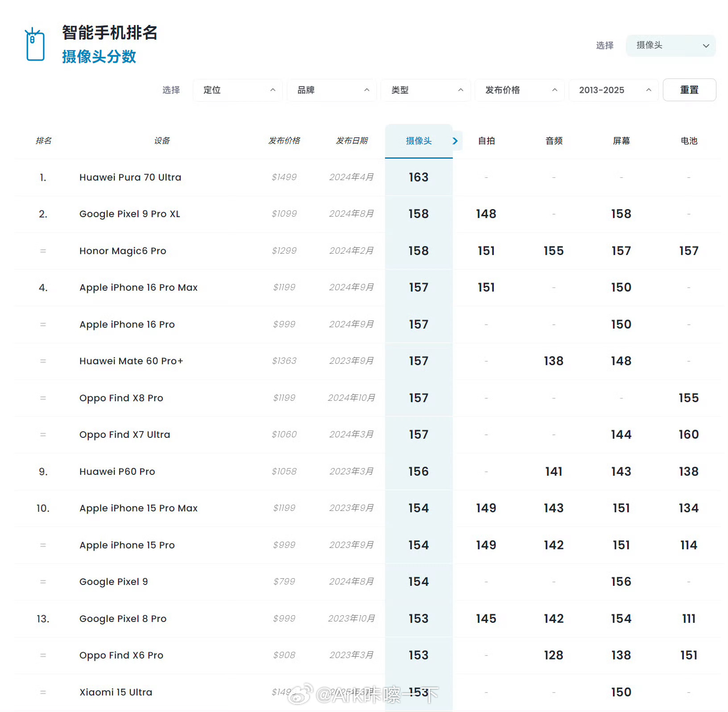Click audio score 155 for Honor Magic6 Pro

554,251
